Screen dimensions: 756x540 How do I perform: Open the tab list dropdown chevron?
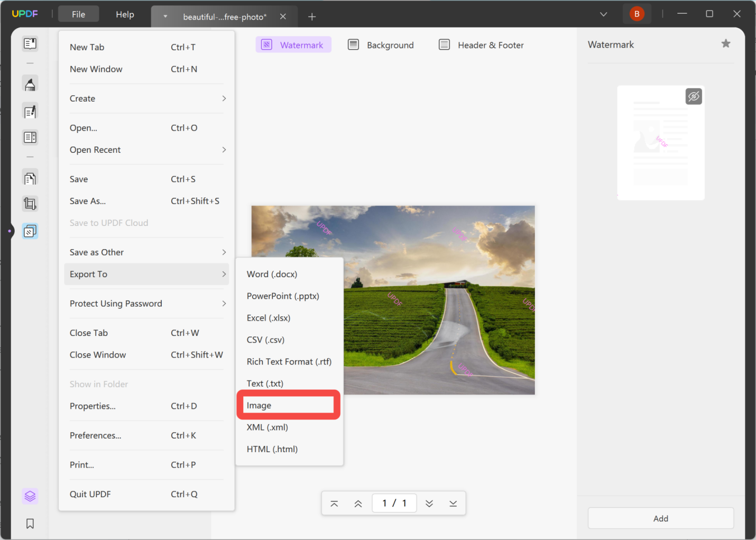[x=603, y=14]
